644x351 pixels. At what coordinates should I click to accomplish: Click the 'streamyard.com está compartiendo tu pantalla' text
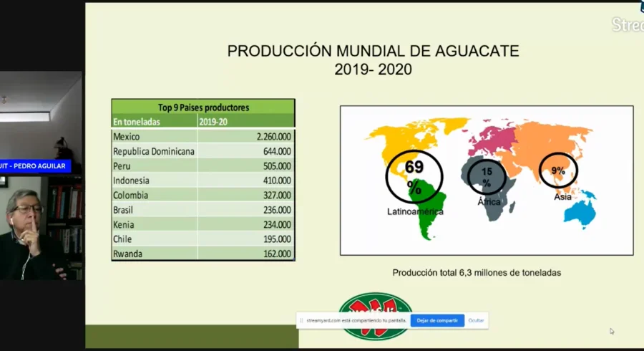pyautogui.click(x=356, y=321)
